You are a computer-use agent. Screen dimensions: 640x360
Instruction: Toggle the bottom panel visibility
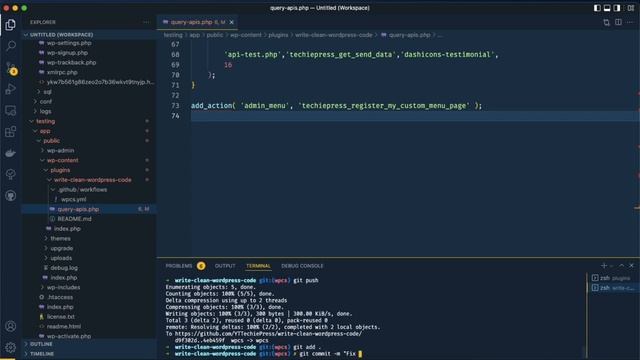[x=607, y=8]
